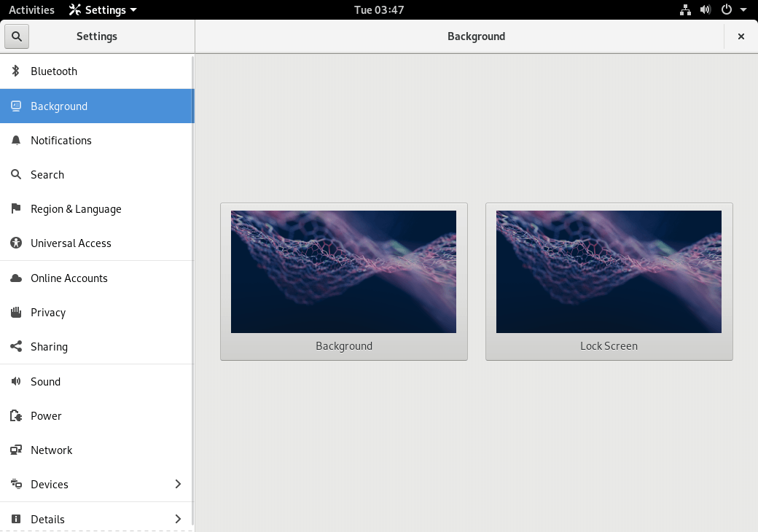Click the Search magnifier icon in sidebar list
This screenshot has height=532, width=758.
click(16, 174)
